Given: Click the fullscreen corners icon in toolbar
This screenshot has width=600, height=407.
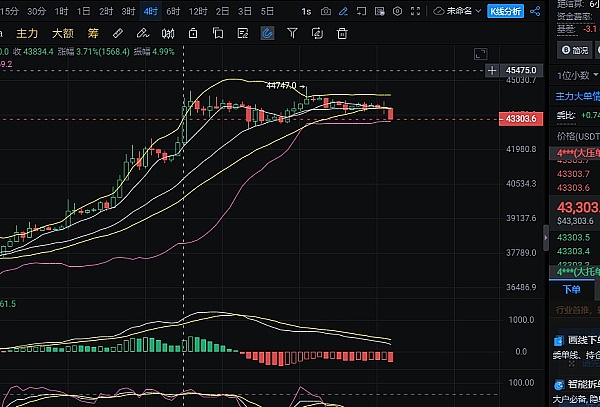Looking at the screenshot, I should (x=417, y=11).
